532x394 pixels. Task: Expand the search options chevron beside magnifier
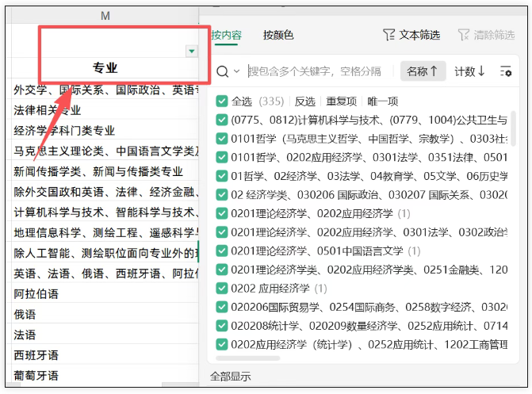click(x=236, y=71)
